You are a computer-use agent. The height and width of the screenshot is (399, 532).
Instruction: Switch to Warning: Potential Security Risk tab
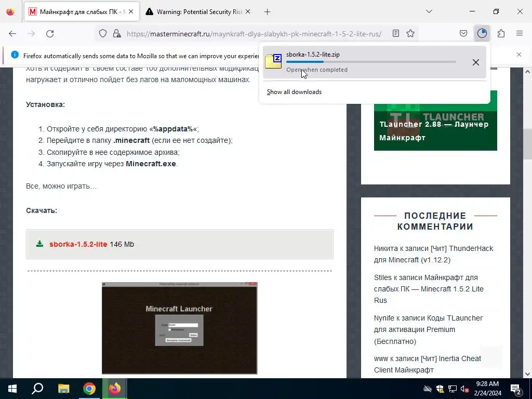tap(198, 12)
